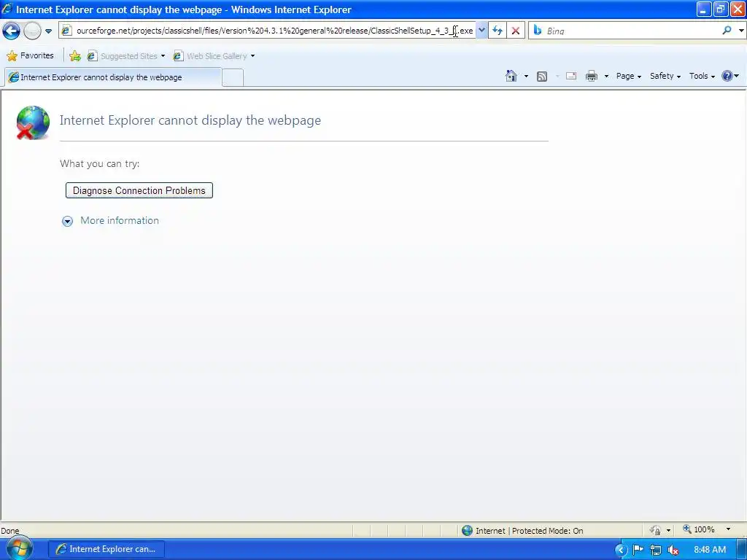Show hidden tray icons arrow
The image size is (747, 560).
click(622, 550)
